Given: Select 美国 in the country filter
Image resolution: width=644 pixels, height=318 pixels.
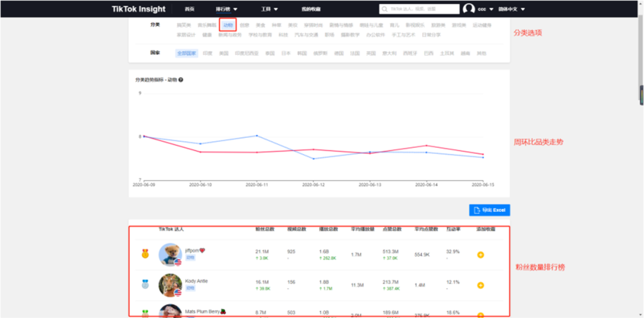Looking at the screenshot, I should click(x=224, y=53).
